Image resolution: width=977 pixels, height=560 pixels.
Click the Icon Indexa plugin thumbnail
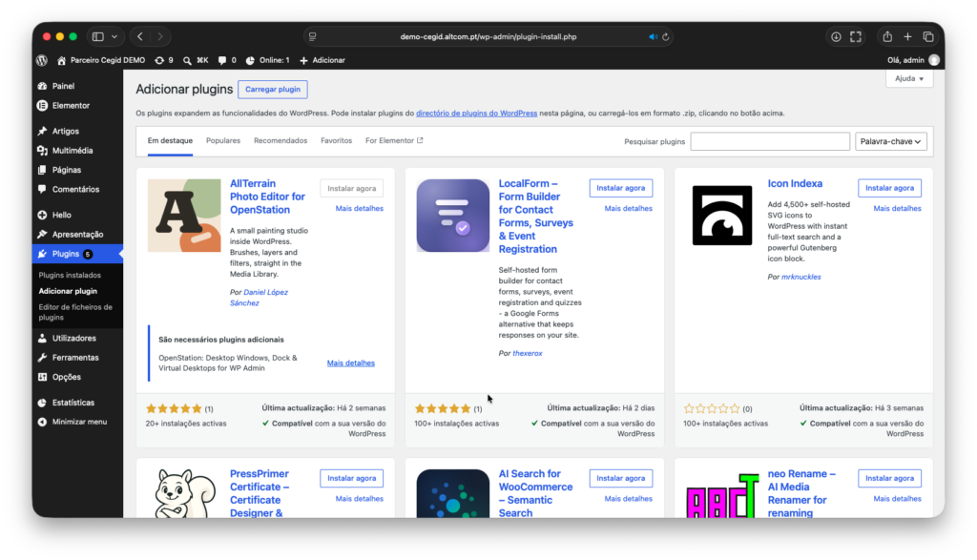pos(722,216)
